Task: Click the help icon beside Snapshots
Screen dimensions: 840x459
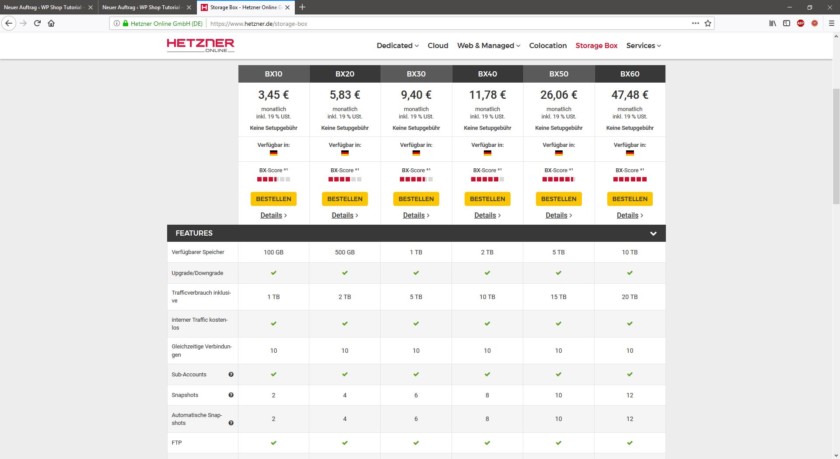Action: [231, 395]
